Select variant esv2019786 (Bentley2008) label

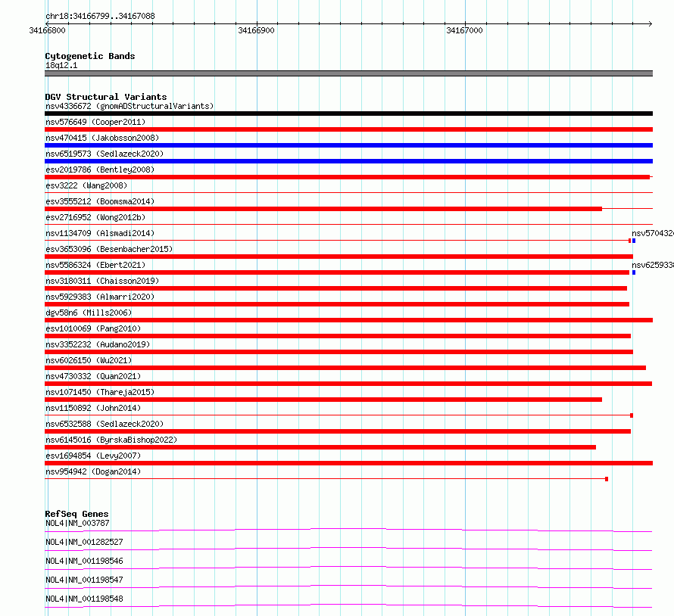pos(100,170)
